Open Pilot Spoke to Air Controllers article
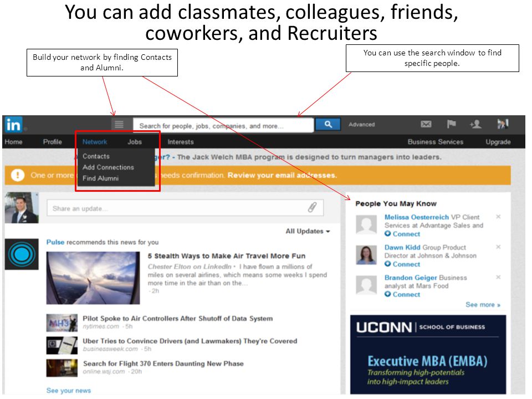Viewport: 532px width, 399px height. coord(177,318)
